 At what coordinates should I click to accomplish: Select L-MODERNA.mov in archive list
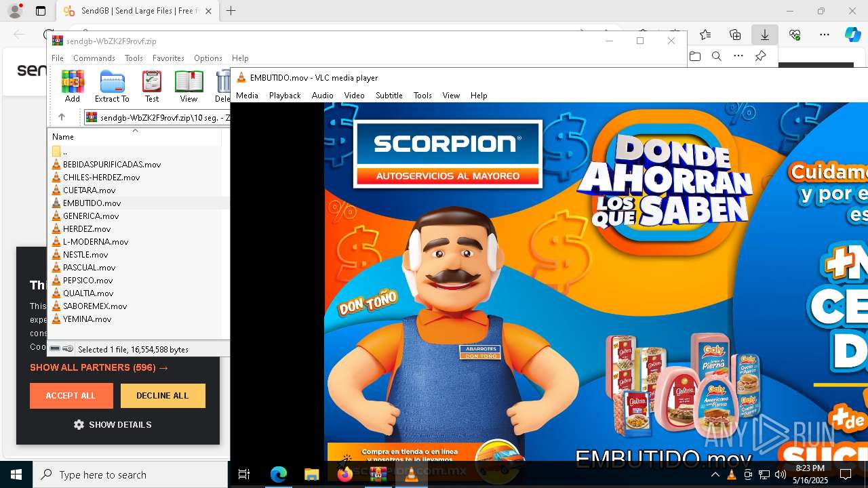(x=96, y=242)
